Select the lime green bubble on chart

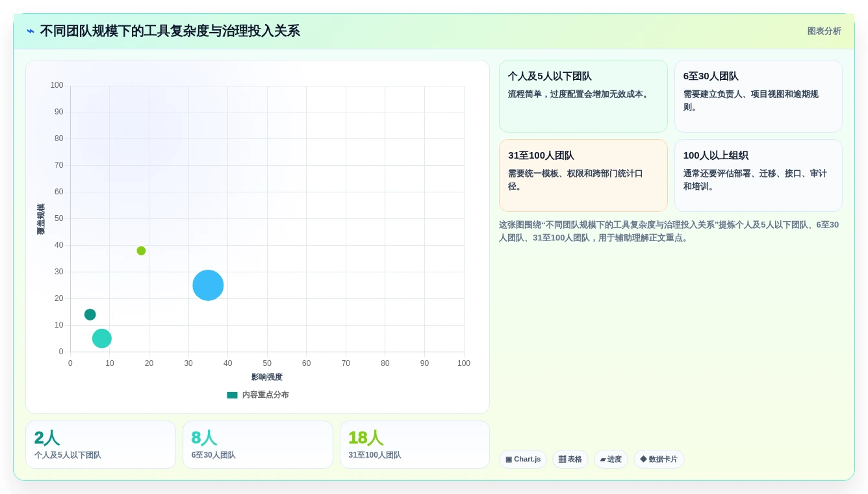[141, 251]
